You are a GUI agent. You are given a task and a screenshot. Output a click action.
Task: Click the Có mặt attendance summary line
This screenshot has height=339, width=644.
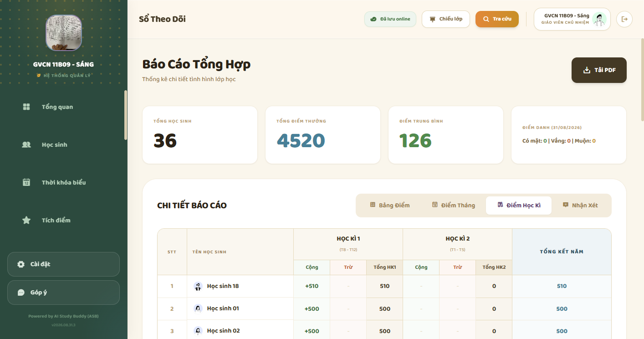coord(559,141)
